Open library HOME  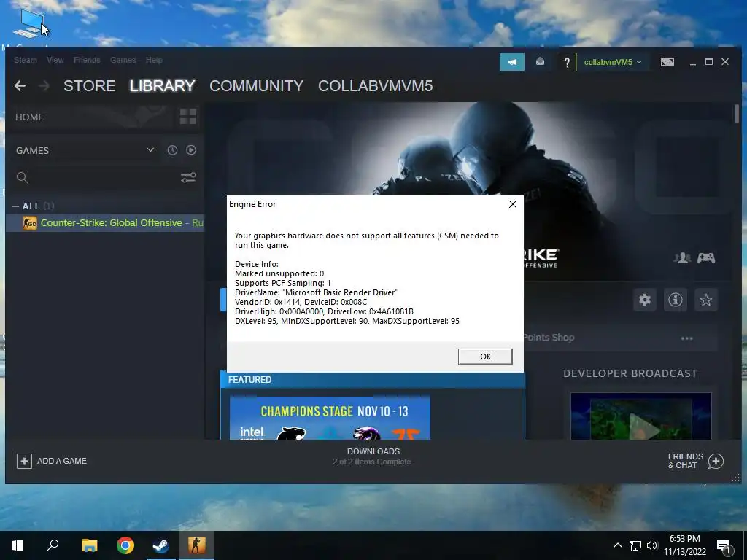tap(29, 117)
